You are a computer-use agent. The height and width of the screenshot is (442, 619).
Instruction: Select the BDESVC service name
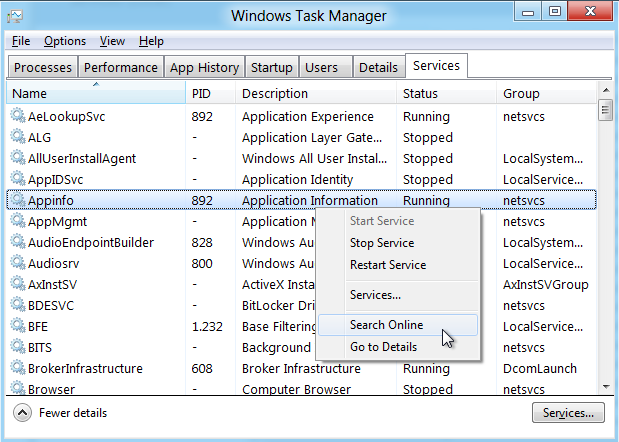coord(51,305)
